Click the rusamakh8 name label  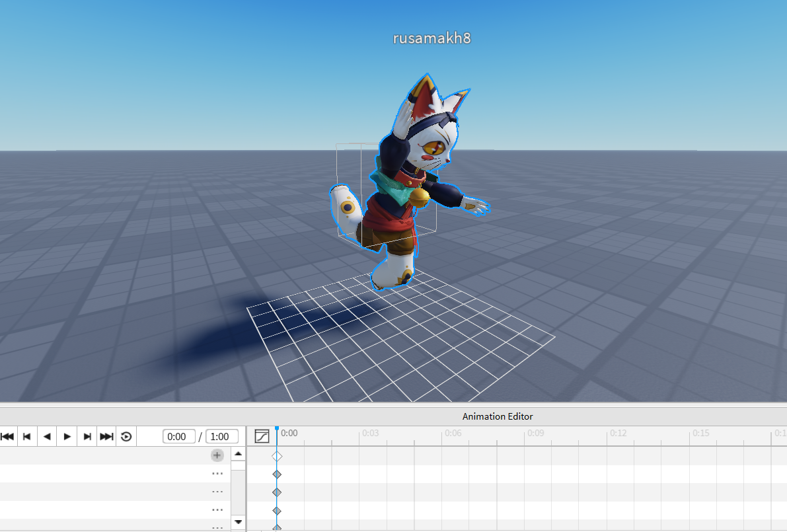coord(431,38)
